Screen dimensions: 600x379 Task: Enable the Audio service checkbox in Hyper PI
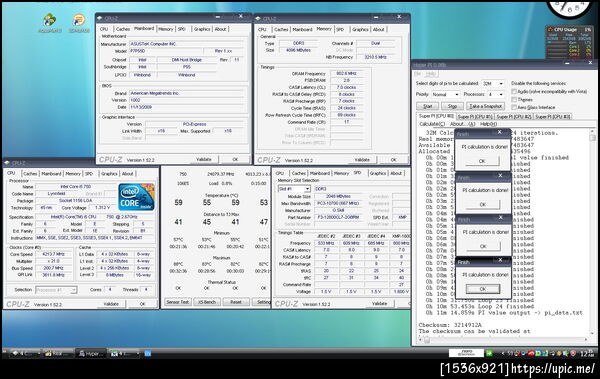click(x=514, y=91)
